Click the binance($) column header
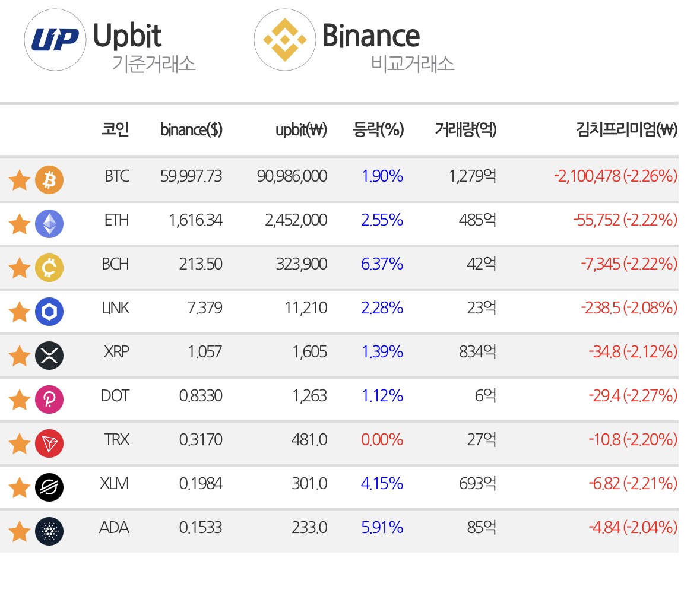 pyautogui.click(x=191, y=129)
